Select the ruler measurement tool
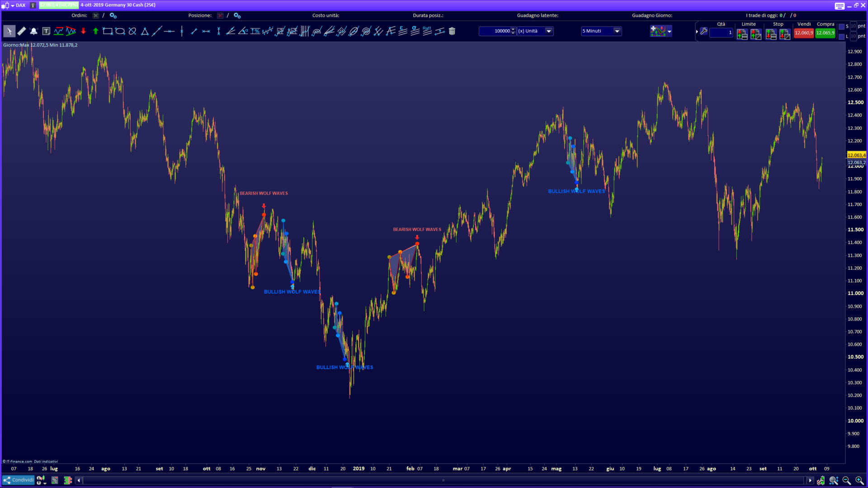Viewport: 868px width, 488px height. [21, 31]
